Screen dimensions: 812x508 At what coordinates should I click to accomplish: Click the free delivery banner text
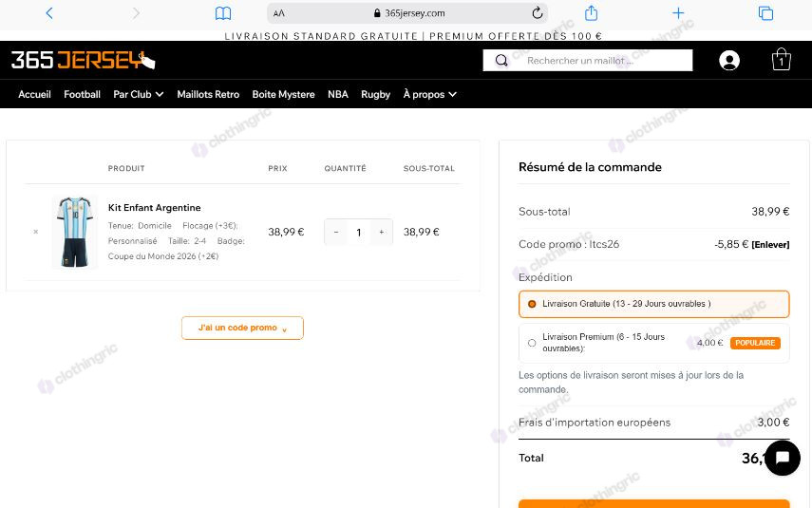413,36
